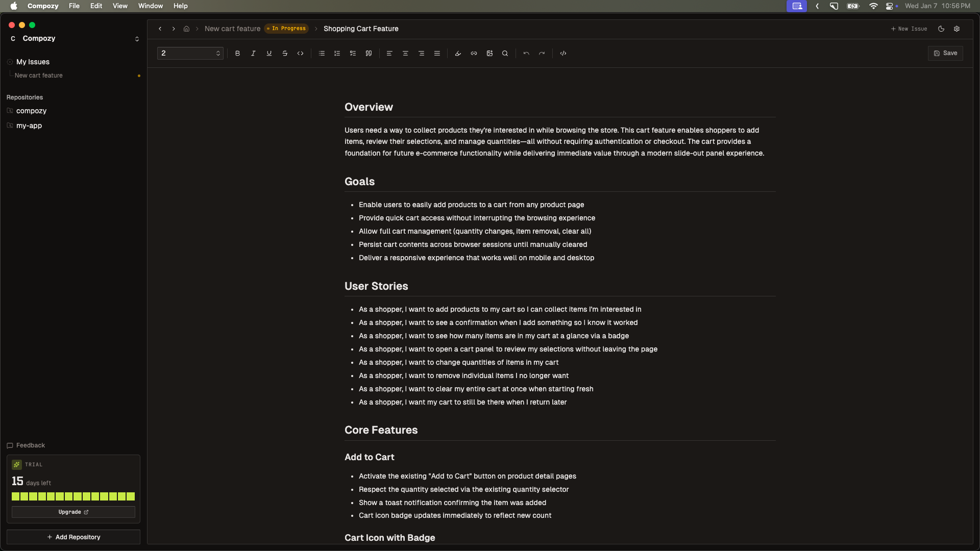Image resolution: width=980 pixels, height=551 pixels.
Task: Click the Save button
Action: (945, 53)
